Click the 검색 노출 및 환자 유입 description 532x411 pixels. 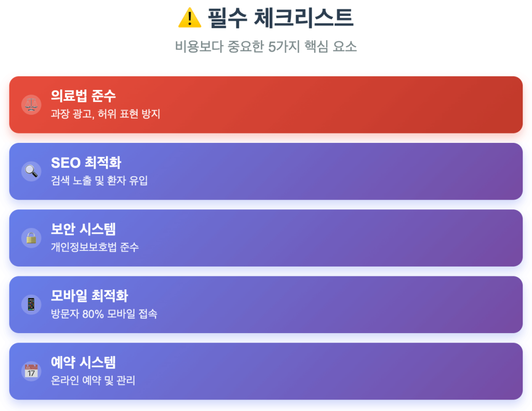[x=99, y=181]
